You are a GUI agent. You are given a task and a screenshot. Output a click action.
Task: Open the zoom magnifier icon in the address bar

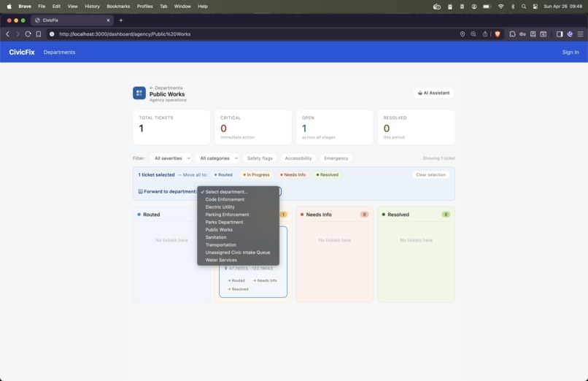(x=473, y=34)
